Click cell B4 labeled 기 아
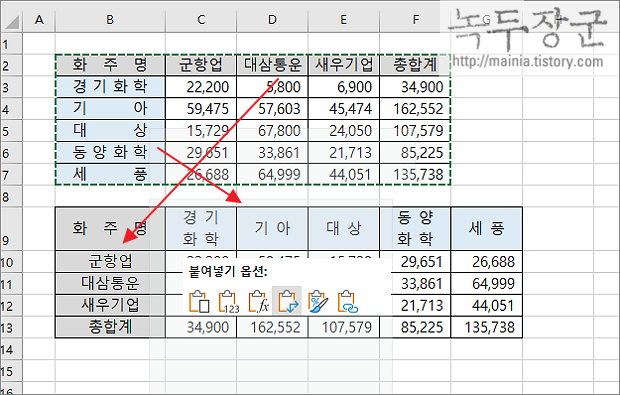 (110, 109)
